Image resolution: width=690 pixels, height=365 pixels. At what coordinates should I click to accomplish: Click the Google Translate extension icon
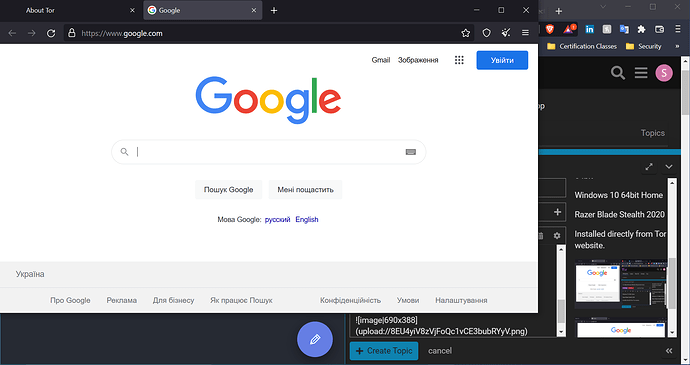click(624, 29)
